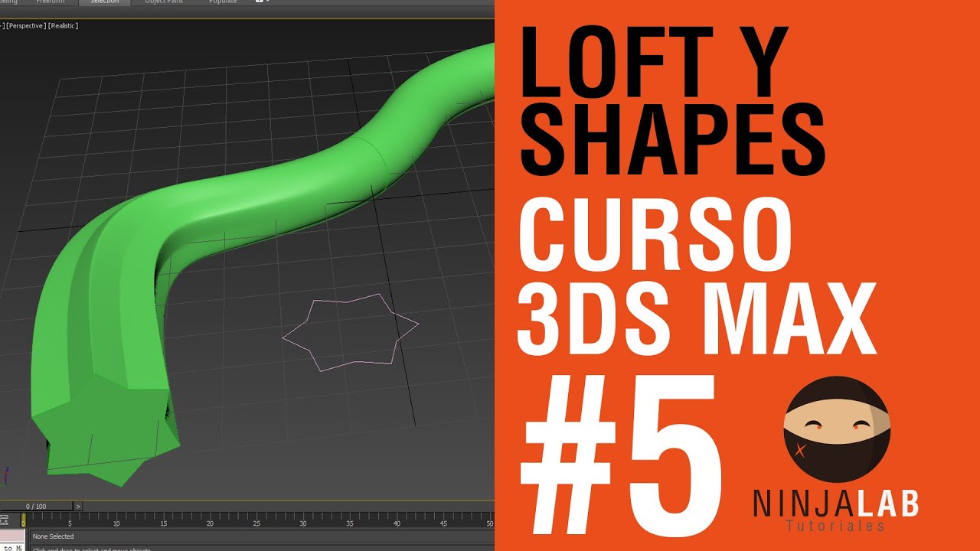Screen dimensions: 980x551
Task: Click the pink MAXScript listener field
Action: click(13, 536)
